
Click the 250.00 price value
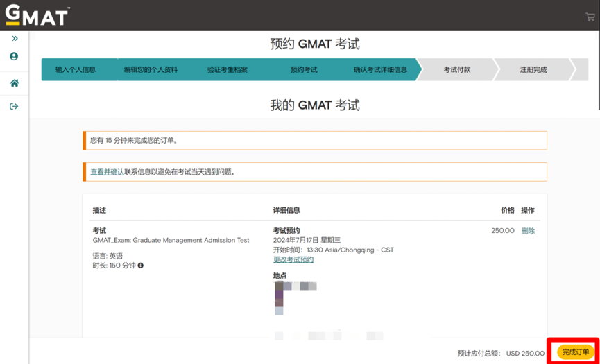tap(503, 231)
